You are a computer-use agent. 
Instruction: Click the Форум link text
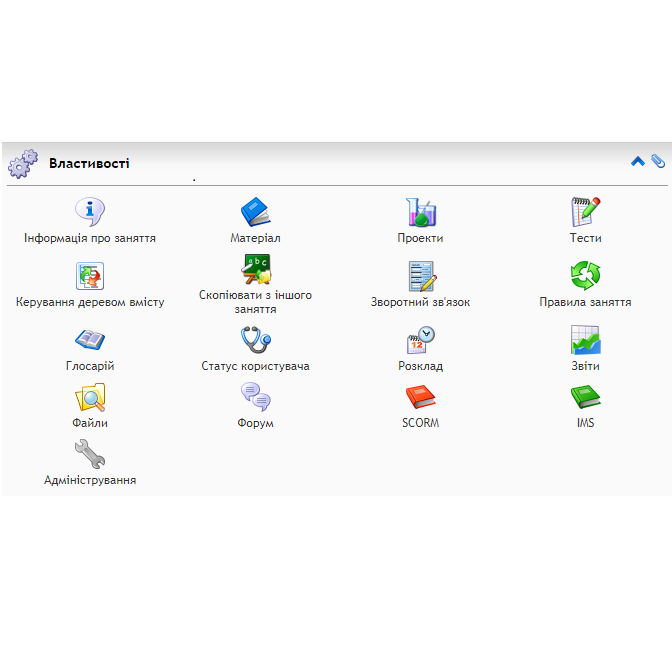pos(255,423)
